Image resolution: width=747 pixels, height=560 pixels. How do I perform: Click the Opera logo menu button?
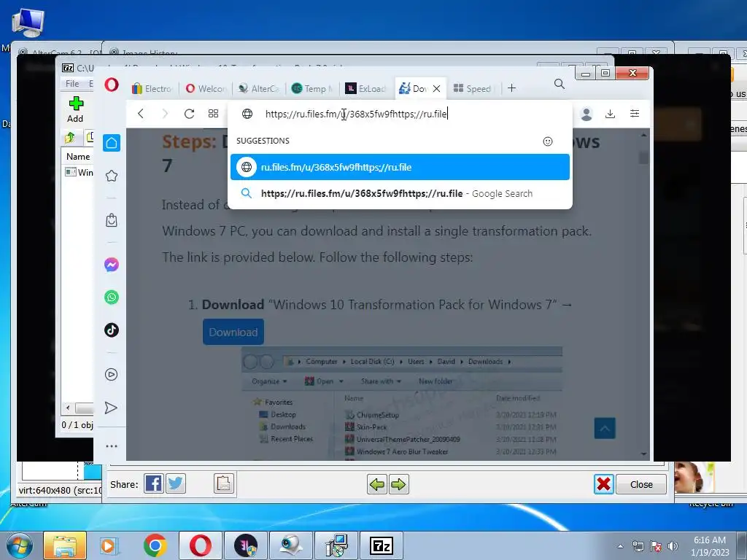tap(112, 85)
